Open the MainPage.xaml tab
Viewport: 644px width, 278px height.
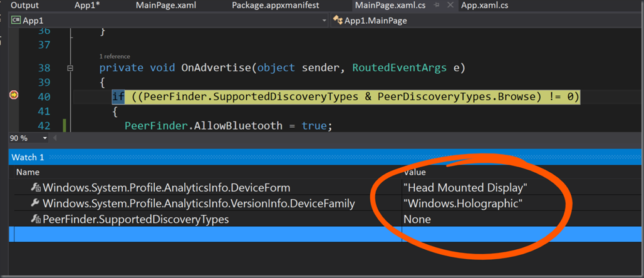click(x=165, y=6)
